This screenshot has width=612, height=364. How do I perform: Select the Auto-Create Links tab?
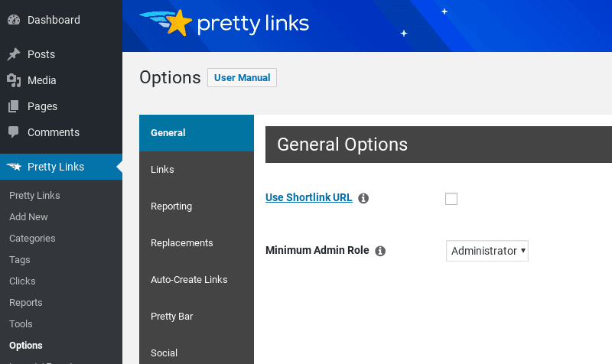pos(197,279)
